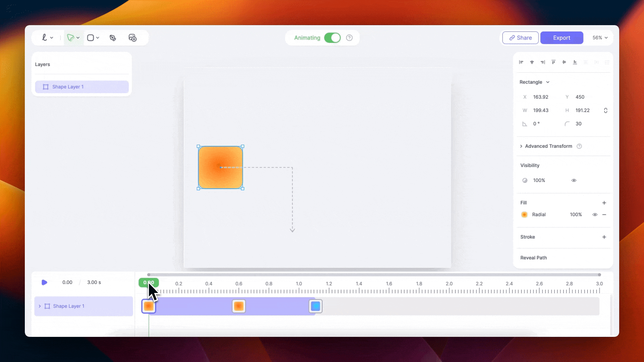Image resolution: width=644 pixels, height=362 pixels.
Task: Open the 56% zoom level dropdown
Action: tap(600, 38)
